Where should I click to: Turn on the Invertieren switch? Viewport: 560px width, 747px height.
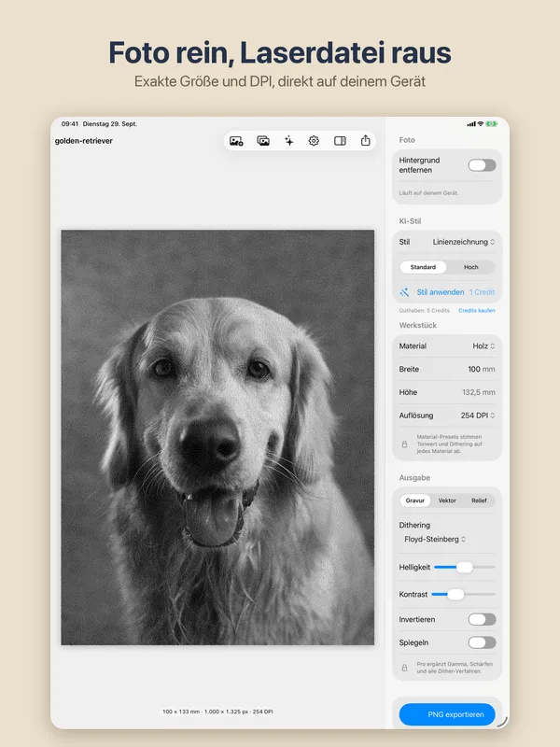482,619
